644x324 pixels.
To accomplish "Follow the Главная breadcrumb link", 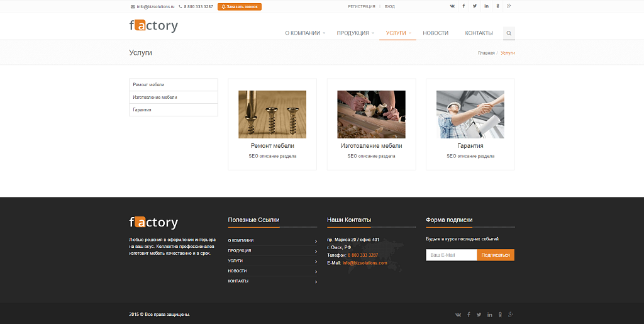I will [x=486, y=53].
